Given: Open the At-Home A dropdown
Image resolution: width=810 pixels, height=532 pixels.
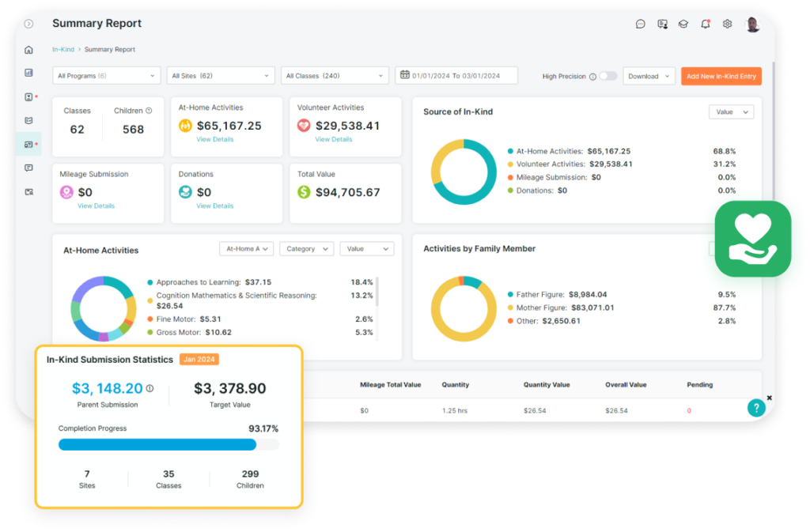Looking at the screenshot, I should [247, 249].
